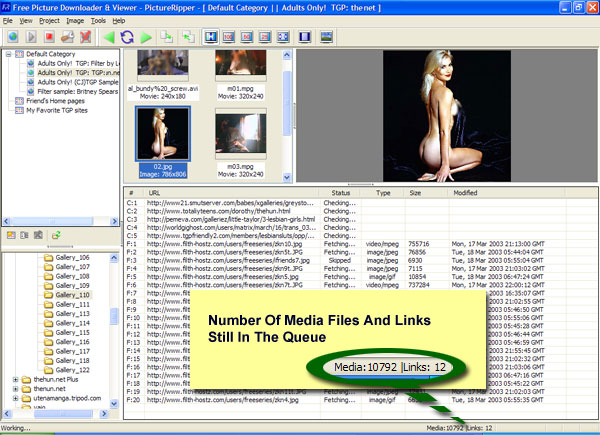This screenshot has width=600, height=435.
Task: Click the copy-files-forward toolbar icon
Action: (x=166, y=37)
